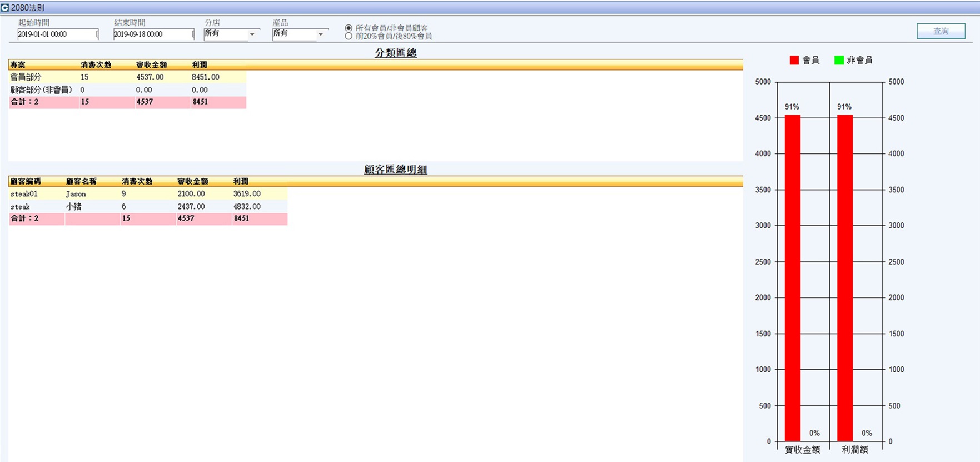Click 利潤 header in 分類匯總 table
This screenshot has height=462, width=980.
coord(200,65)
